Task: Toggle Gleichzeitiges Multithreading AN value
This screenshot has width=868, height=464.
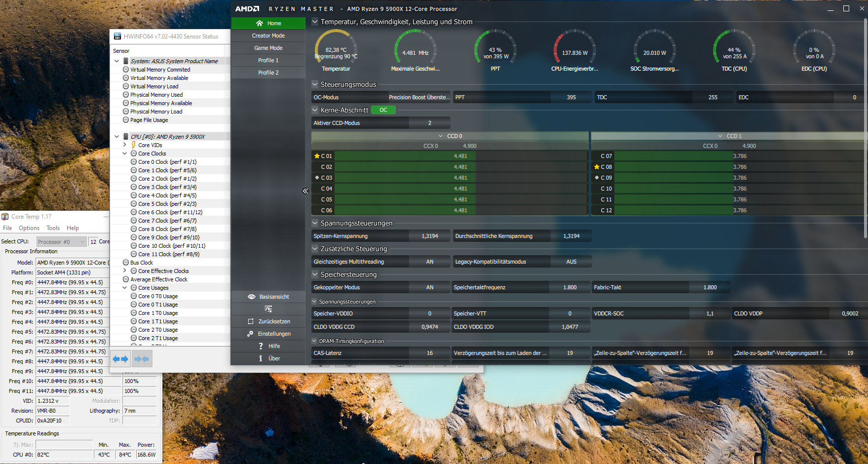Action: (430, 262)
